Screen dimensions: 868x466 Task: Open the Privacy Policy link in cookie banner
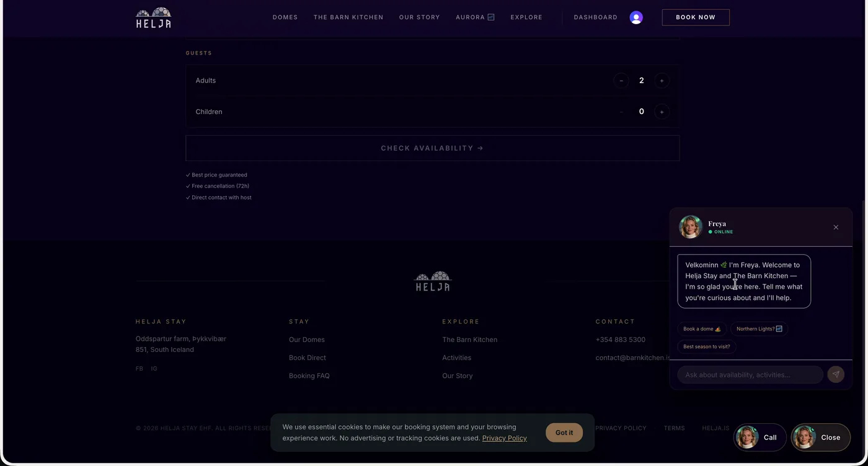(x=505, y=438)
